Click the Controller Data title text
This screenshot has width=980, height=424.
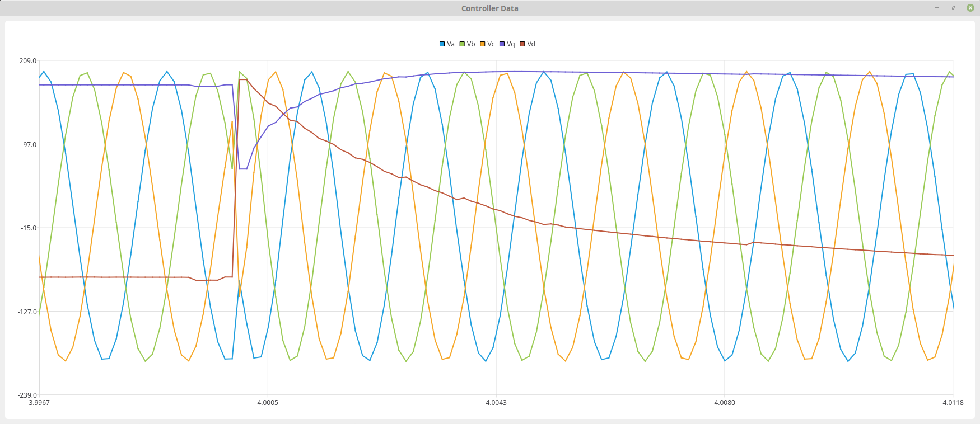click(489, 8)
